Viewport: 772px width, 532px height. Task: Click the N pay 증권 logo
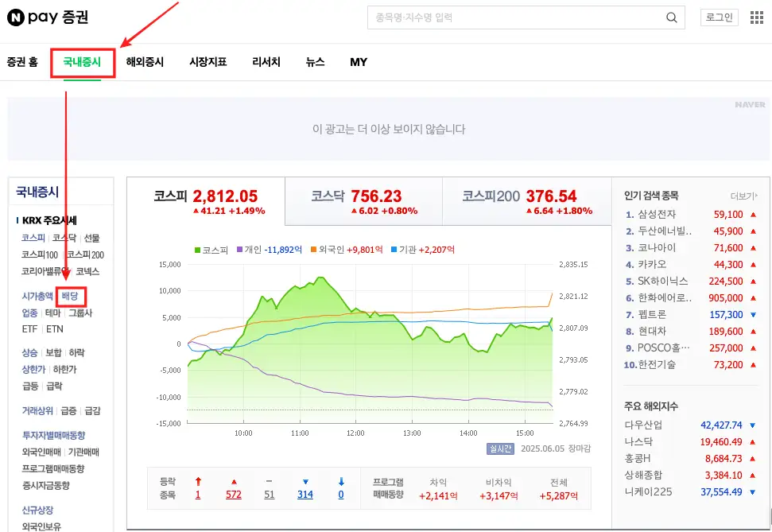(48, 17)
